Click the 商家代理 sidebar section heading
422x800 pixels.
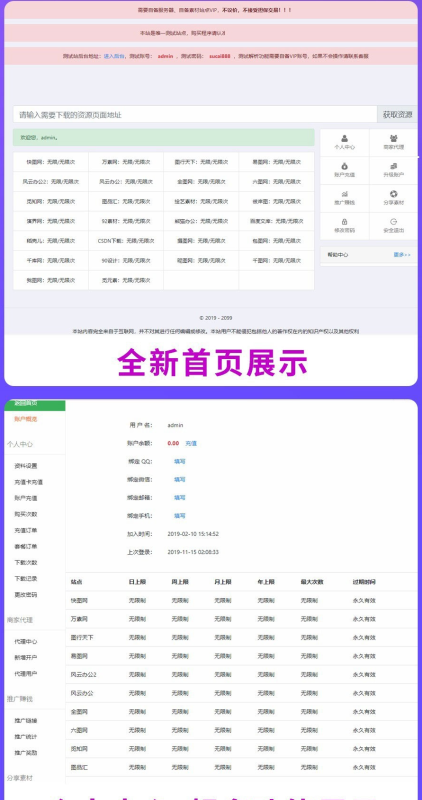[x=20, y=620]
